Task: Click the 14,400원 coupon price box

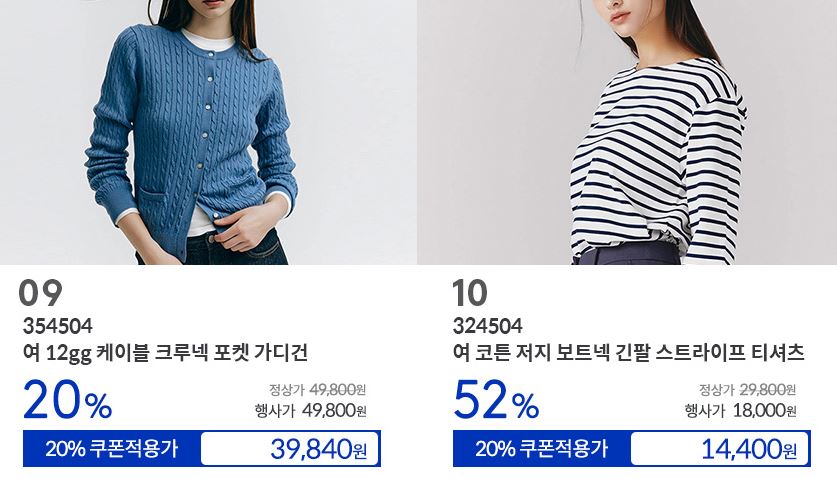Action: 720,449
